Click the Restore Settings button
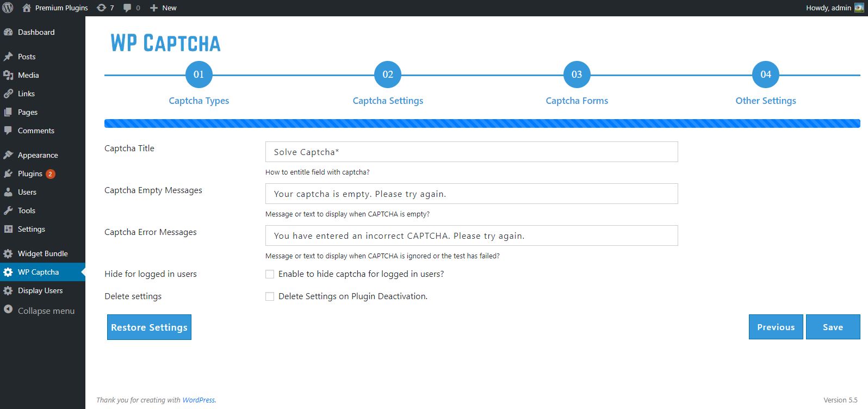The width and height of the screenshot is (868, 409). 149,327
